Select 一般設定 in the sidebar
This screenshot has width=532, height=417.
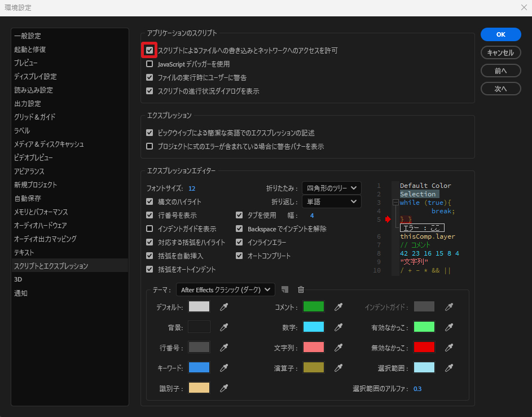click(28, 36)
